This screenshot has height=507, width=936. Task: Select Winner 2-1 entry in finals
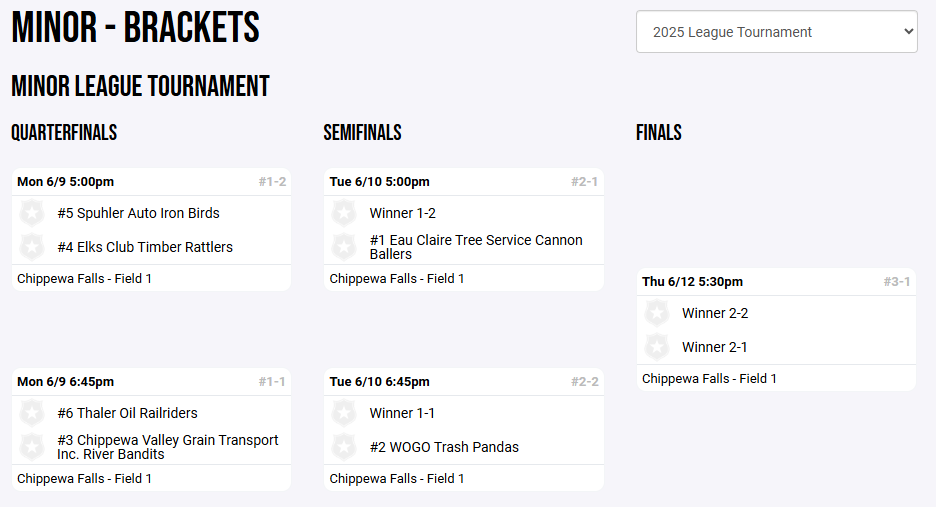click(x=714, y=347)
